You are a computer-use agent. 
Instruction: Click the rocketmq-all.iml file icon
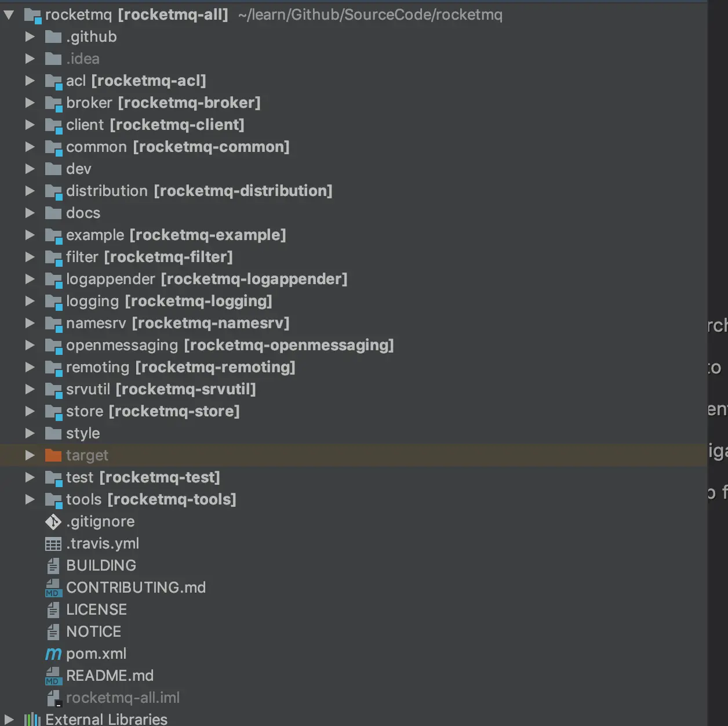click(54, 698)
